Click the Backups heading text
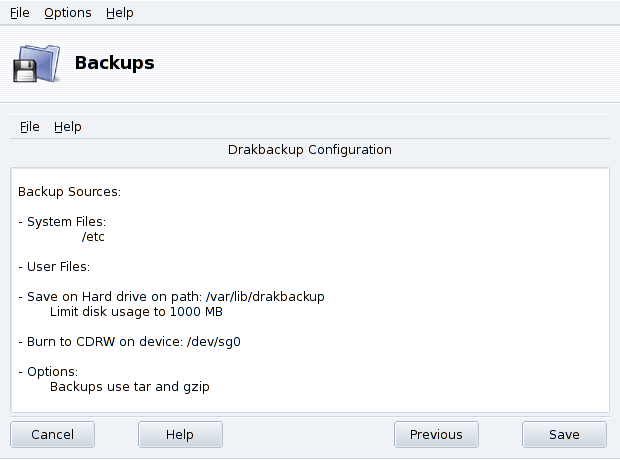 click(x=114, y=63)
